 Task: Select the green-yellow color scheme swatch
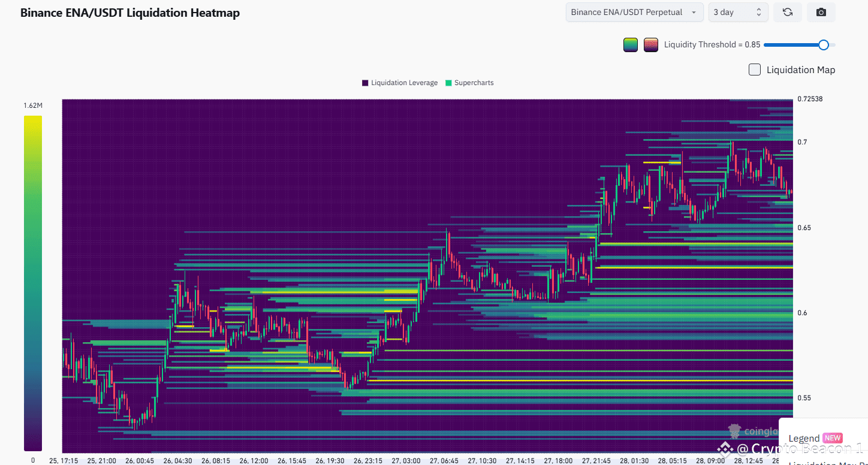631,44
